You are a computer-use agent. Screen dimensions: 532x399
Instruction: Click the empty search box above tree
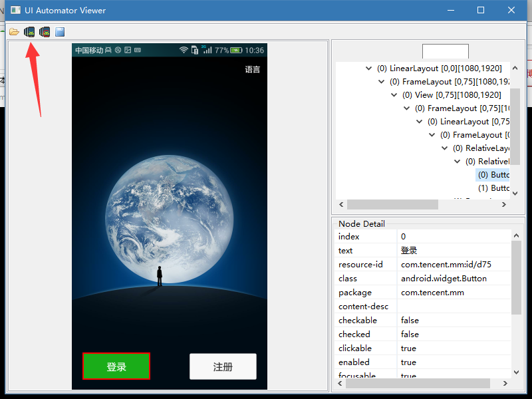[x=446, y=51]
